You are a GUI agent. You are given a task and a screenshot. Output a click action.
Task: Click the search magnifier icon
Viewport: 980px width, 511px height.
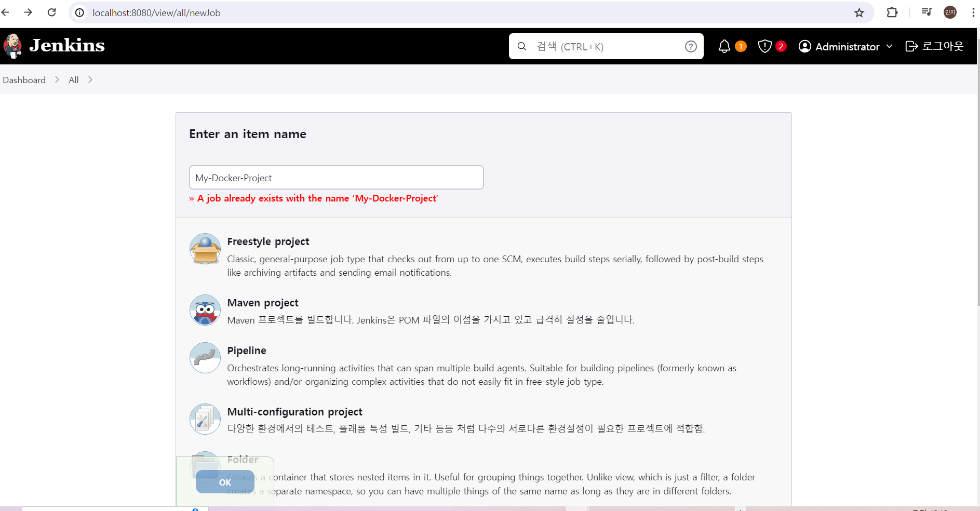pos(522,46)
